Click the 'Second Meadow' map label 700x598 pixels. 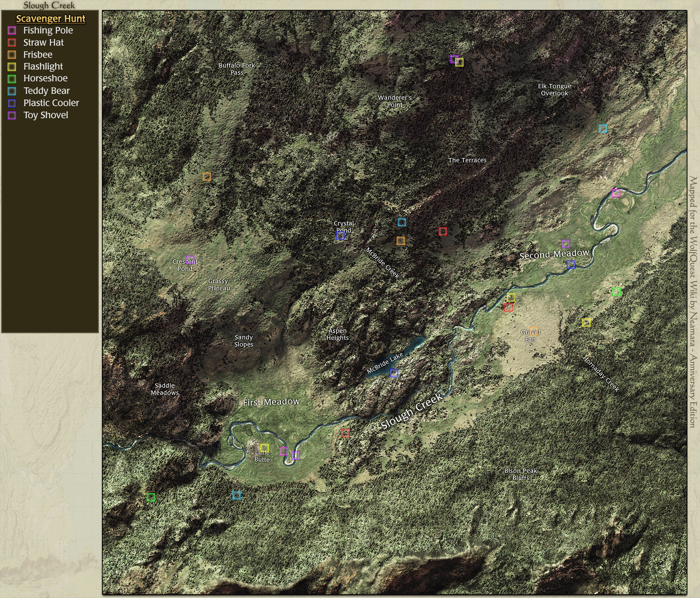[x=554, y=254]
